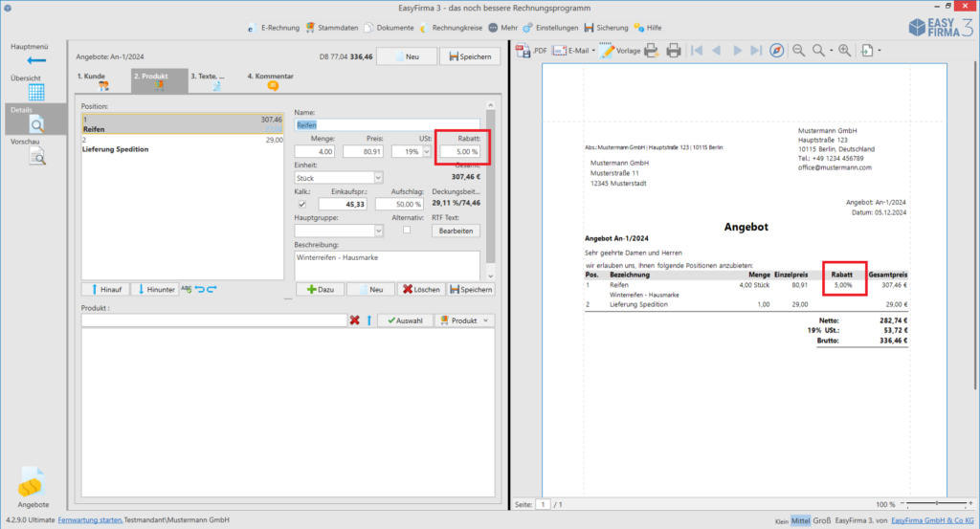The height and width of the screenshot is (529, 980).
Task: Click the quick print icon
Action: pos(651,51)
